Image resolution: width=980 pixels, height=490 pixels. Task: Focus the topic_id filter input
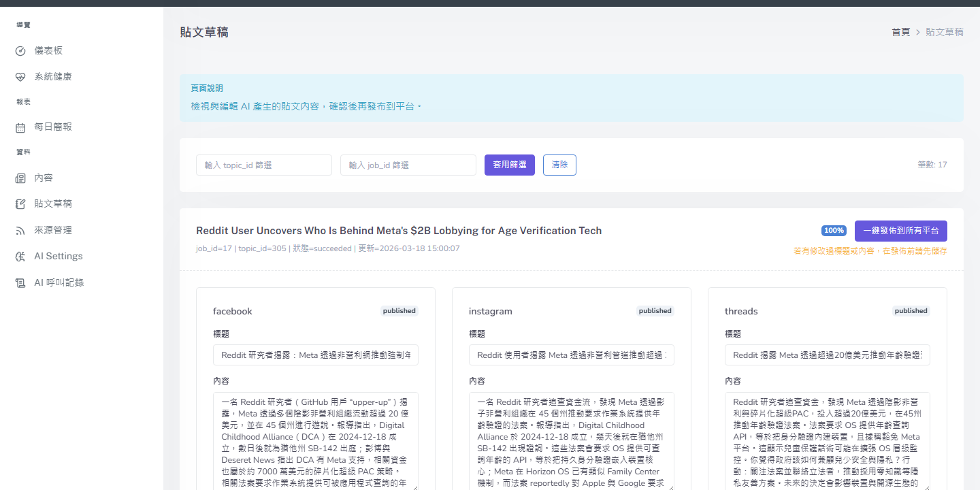click(x=264, y=165)
